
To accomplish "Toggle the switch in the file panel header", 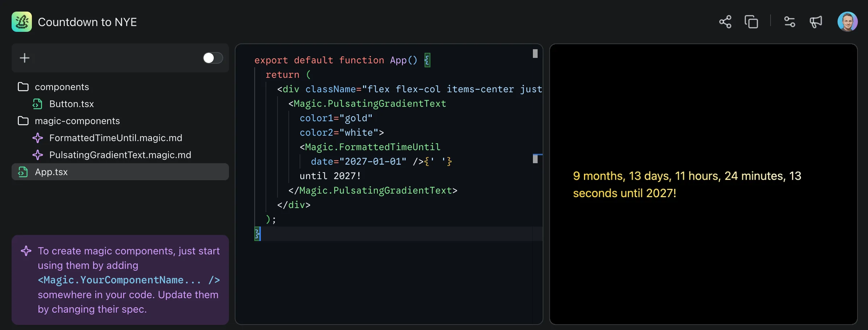I will [x=213, y=58].
